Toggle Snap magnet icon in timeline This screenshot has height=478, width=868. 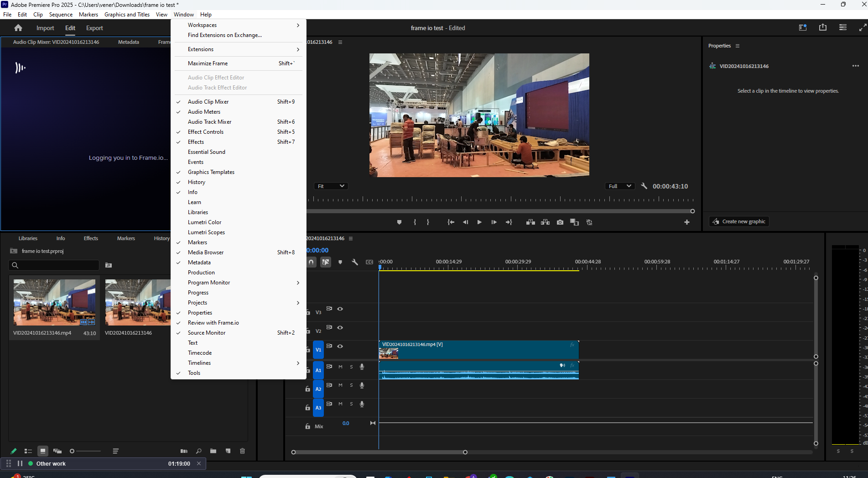point(311,262)
